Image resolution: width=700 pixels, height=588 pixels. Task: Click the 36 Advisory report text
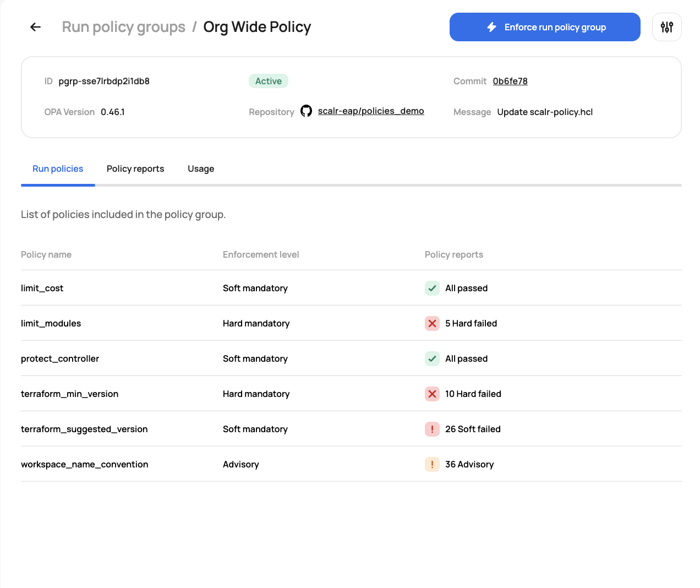pyautogui.click(x=469, y=464)
